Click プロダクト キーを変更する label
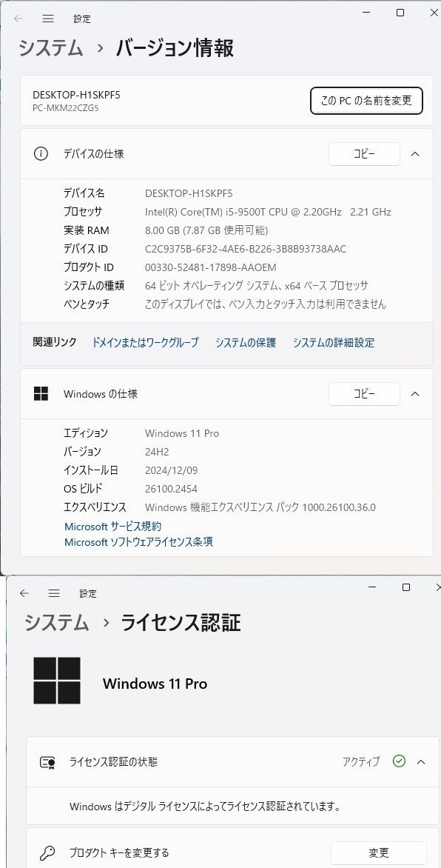The width and height of the screenshot is (441, 868). point(119,852)
